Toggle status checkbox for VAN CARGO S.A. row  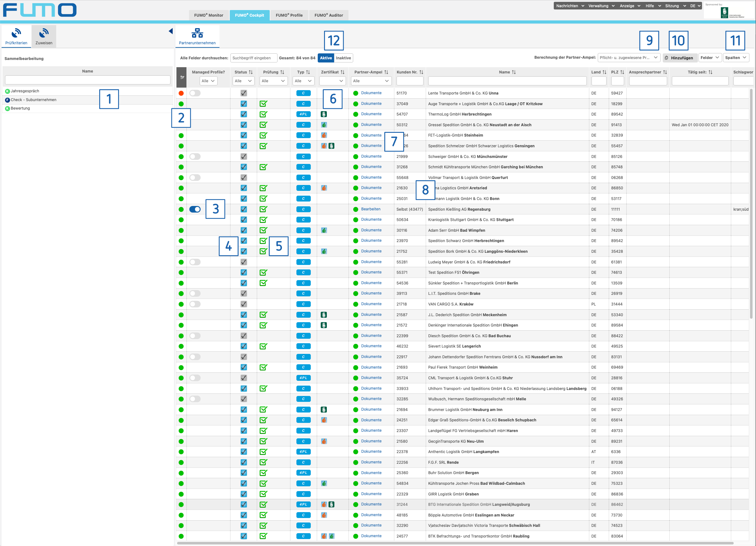[244, 304]
